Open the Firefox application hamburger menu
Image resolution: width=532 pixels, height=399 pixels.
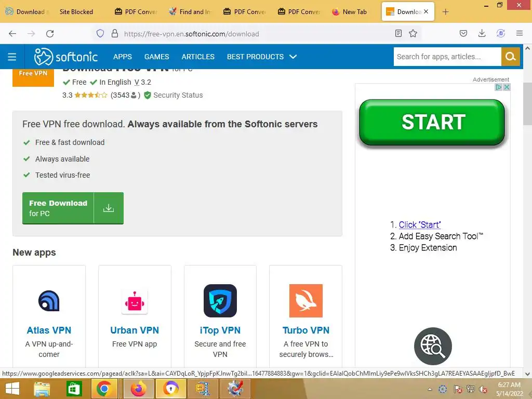[x=520, y=33]
